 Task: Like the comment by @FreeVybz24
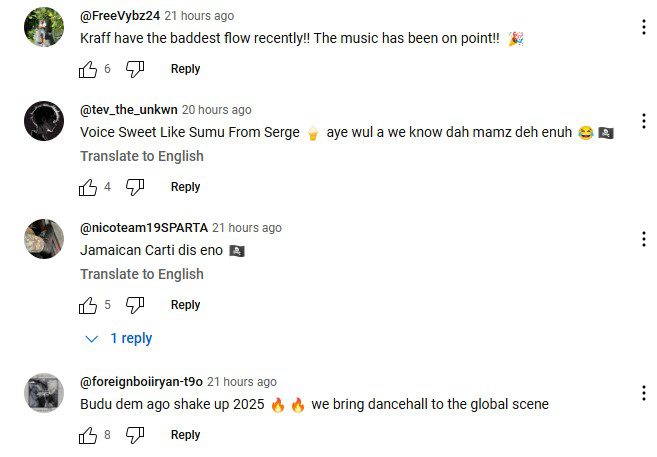click(89, 69)
